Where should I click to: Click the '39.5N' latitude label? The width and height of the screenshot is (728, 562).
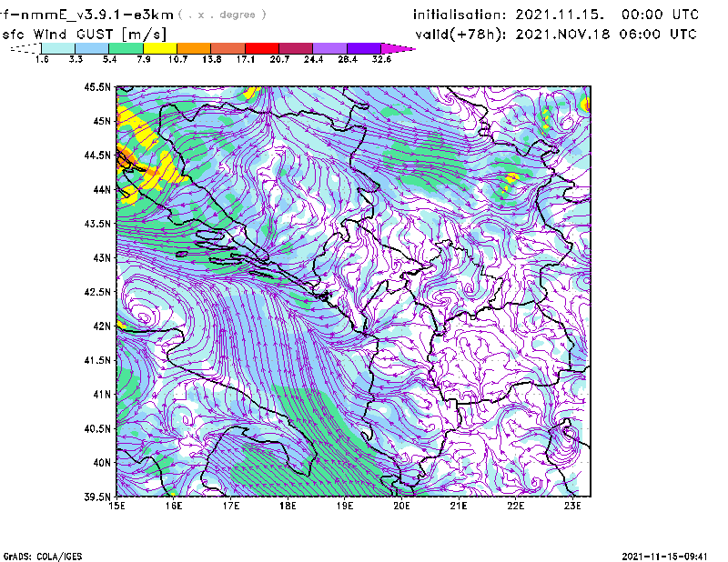click(97, 497)
